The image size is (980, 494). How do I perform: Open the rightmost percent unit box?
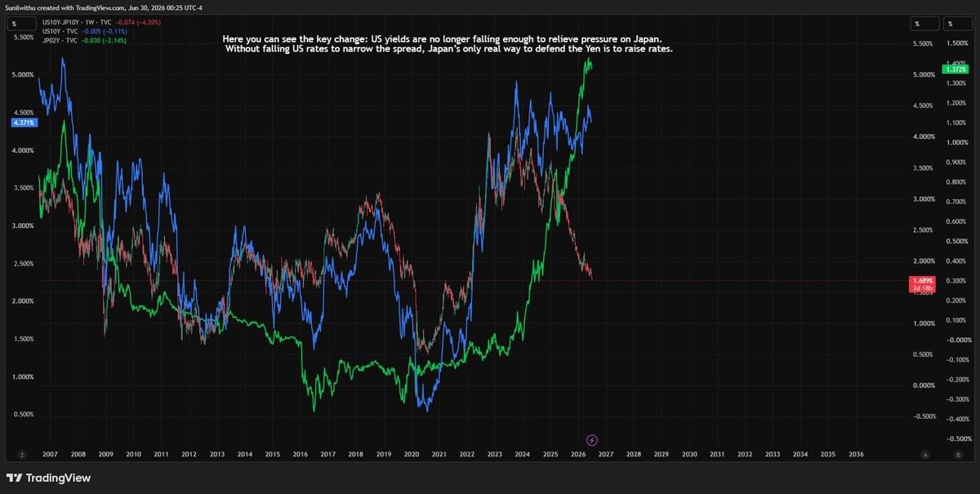[x=951, y=24]
